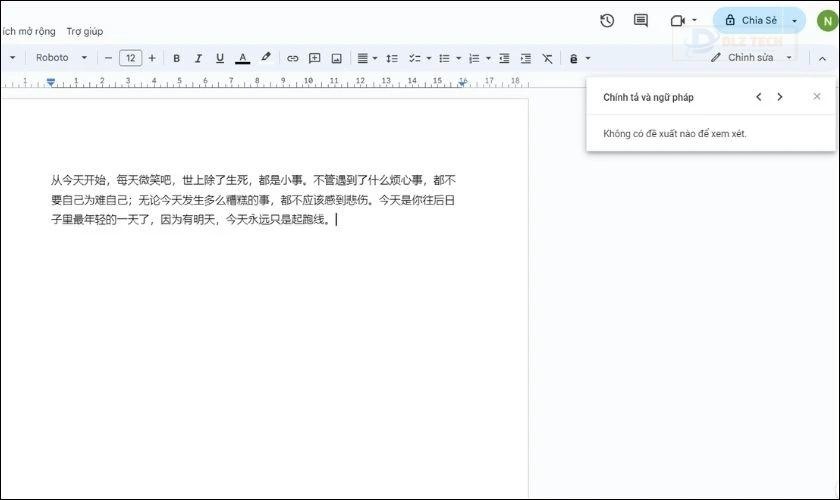Insert an image using the toolbar

point(336,58)
